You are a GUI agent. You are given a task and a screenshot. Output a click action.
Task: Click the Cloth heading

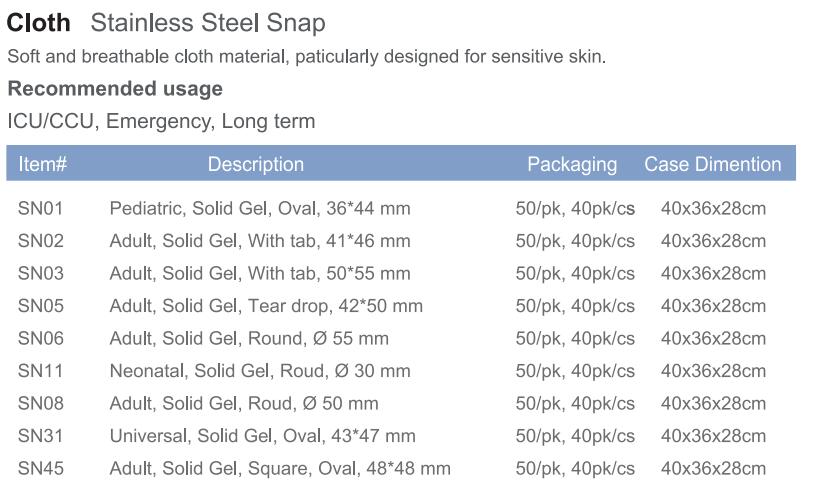coord(38,23)
